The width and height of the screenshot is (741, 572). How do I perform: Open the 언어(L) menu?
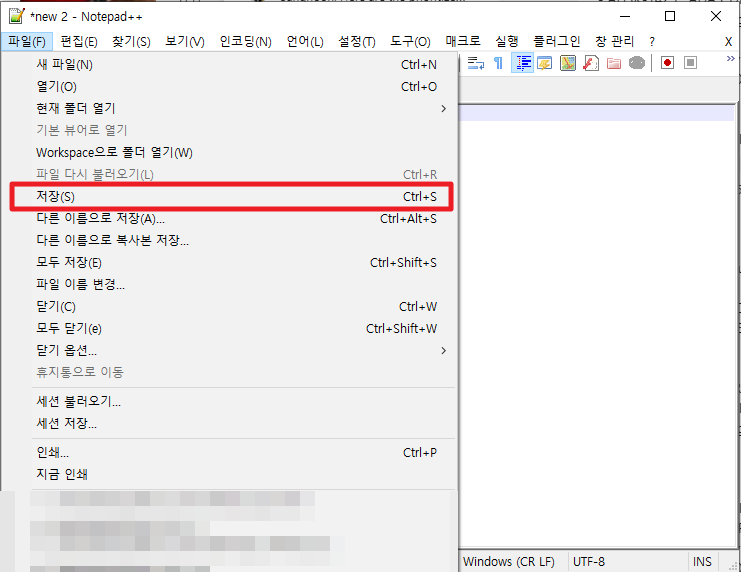pyautogui.click(x=305, y=42)
